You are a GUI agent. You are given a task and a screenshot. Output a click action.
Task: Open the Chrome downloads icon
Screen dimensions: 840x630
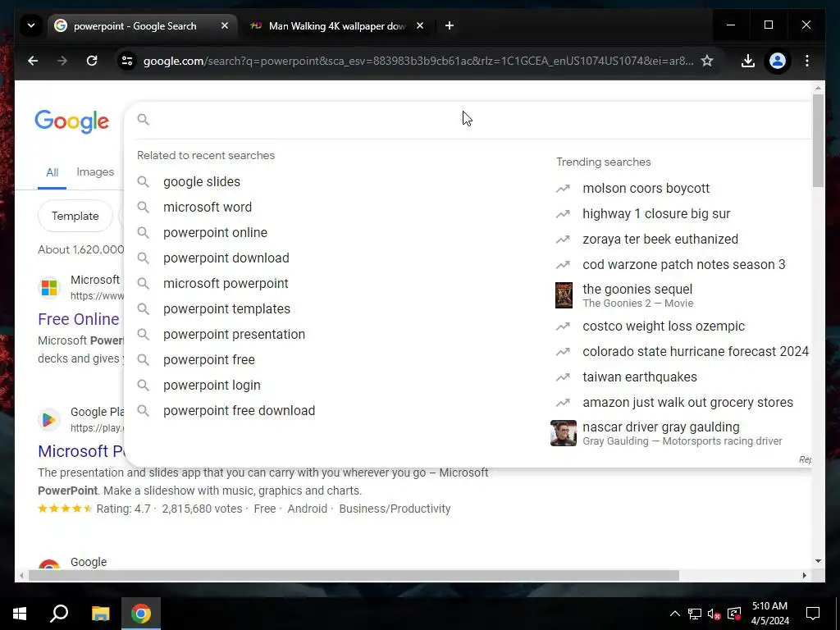[748, 61]
